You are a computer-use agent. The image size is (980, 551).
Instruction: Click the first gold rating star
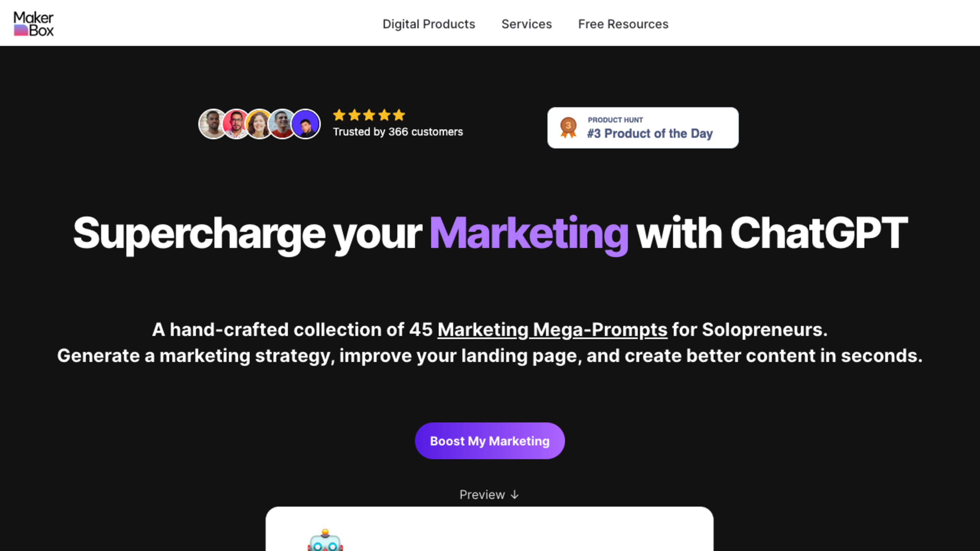click(339, 115)
